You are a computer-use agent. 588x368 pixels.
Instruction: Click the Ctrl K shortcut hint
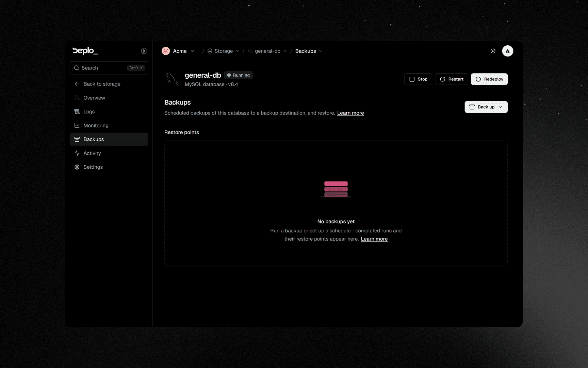pyautogui.click(x=136, y=68)
